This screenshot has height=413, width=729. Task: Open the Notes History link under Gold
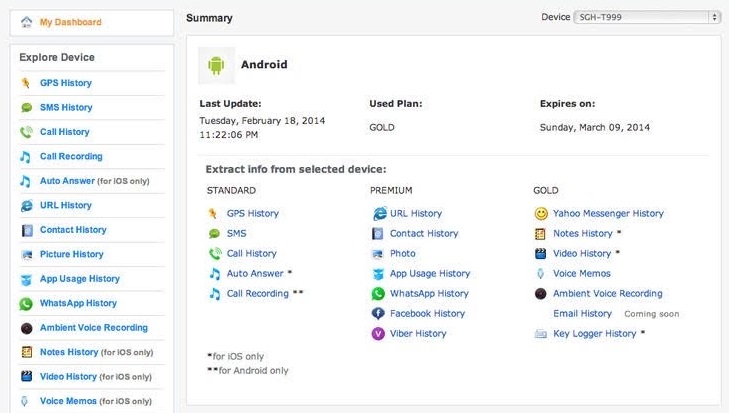582,234
